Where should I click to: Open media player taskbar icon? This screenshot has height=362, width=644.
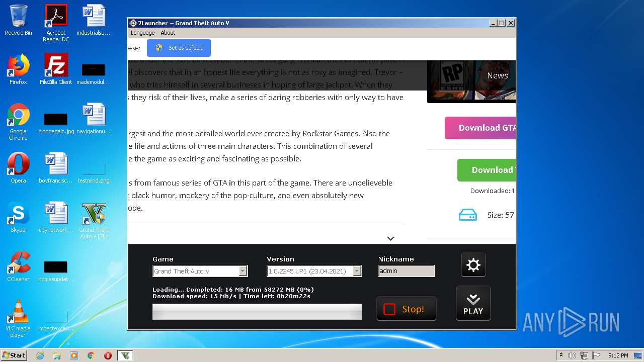74,355
